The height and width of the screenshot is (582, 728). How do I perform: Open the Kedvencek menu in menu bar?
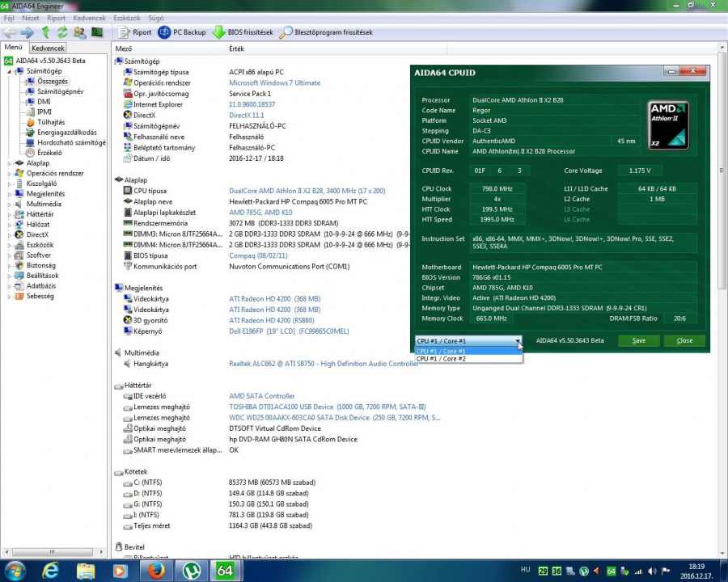(x=89, y=18)
